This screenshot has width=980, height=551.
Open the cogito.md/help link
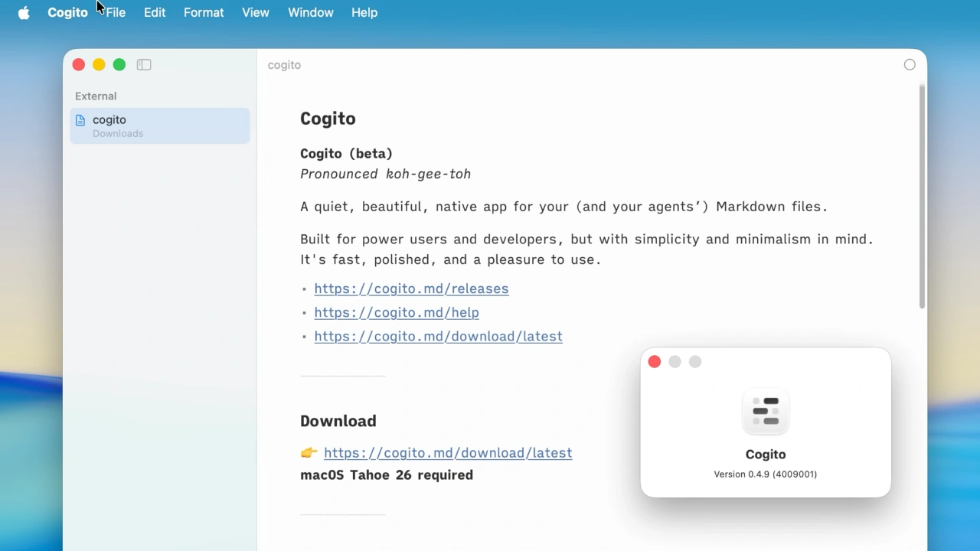point(397,312)
